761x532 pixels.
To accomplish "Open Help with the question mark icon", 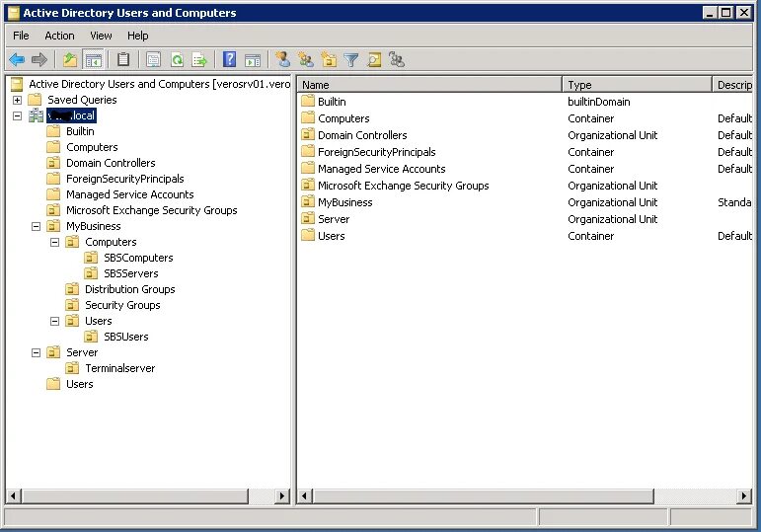I will pyautogui.click(x=229, y=59).
